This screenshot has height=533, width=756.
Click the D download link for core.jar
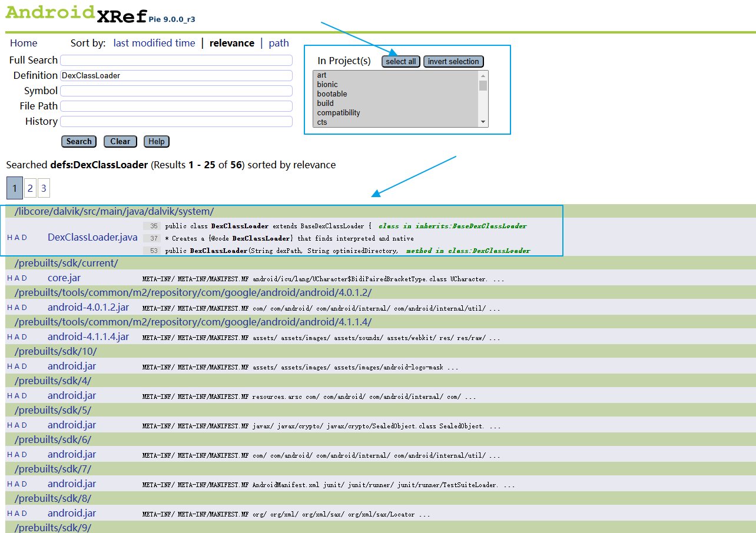click(24, 278)
